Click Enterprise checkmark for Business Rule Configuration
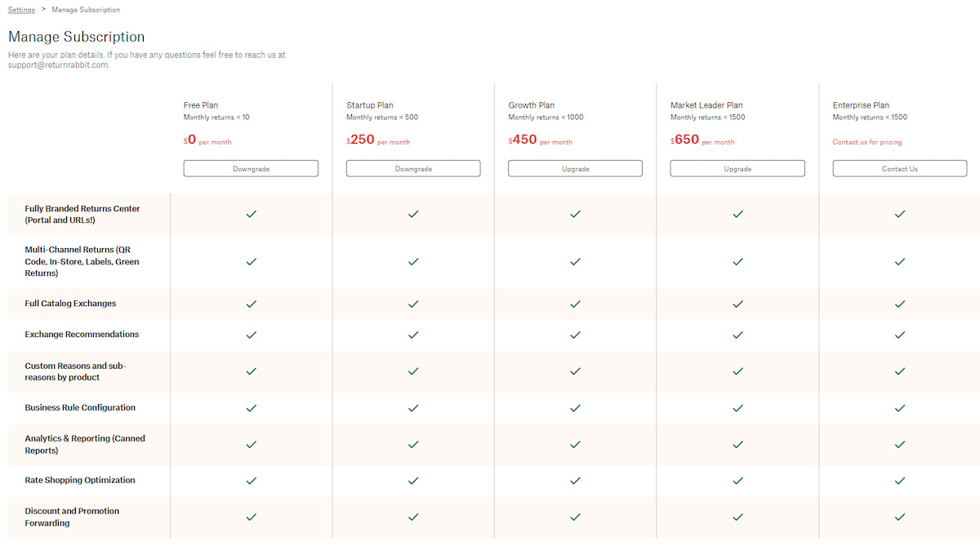980x555 pixels. coord(900,408)
